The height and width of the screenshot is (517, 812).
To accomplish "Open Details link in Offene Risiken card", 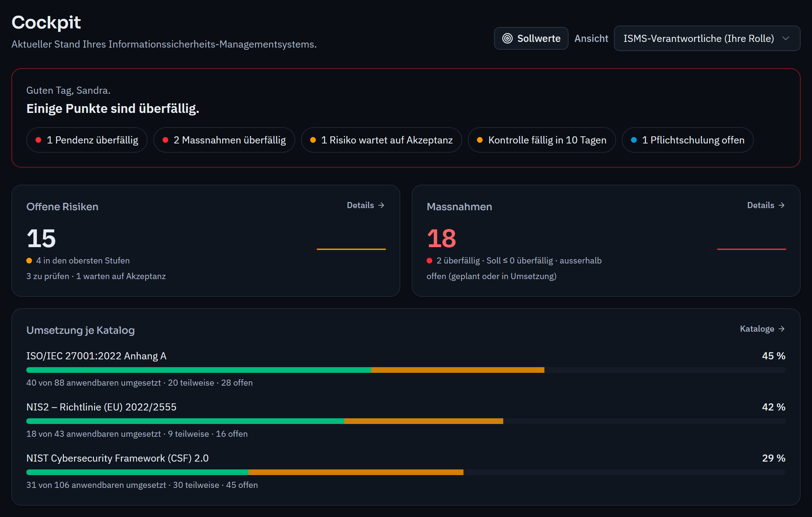I will [x=366, y=205].
